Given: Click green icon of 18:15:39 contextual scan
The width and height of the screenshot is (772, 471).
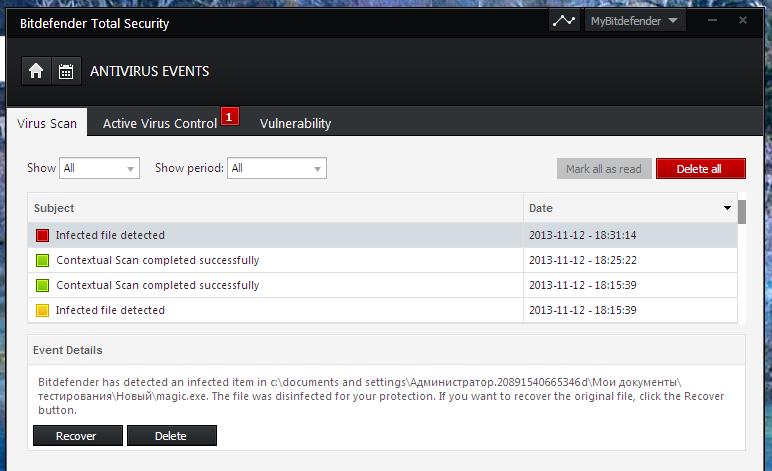Looking at the screenshot, I should pyautogui.click(x=42, y=286).
